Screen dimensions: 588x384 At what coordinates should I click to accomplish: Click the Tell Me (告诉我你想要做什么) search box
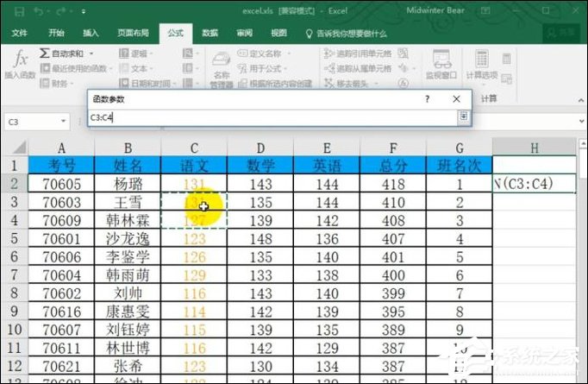tap(347, 34)
